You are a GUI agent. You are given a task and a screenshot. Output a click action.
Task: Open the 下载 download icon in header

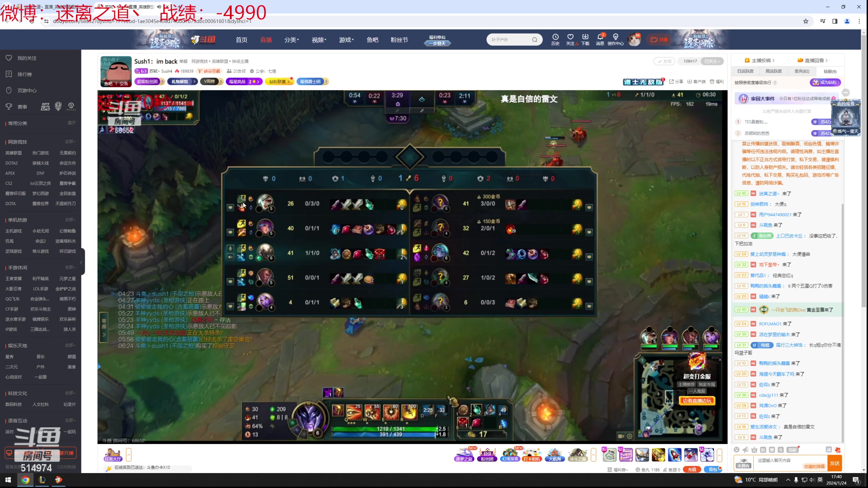585,37
